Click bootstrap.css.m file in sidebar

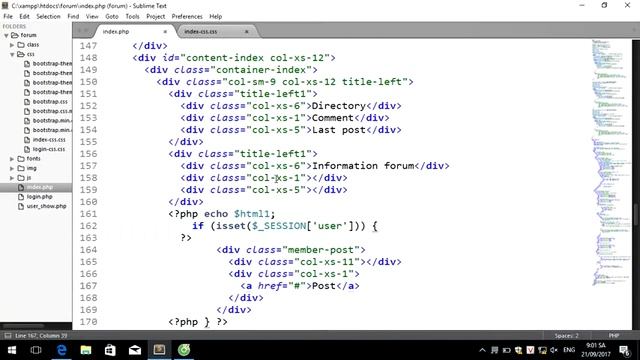pos(52,111)
